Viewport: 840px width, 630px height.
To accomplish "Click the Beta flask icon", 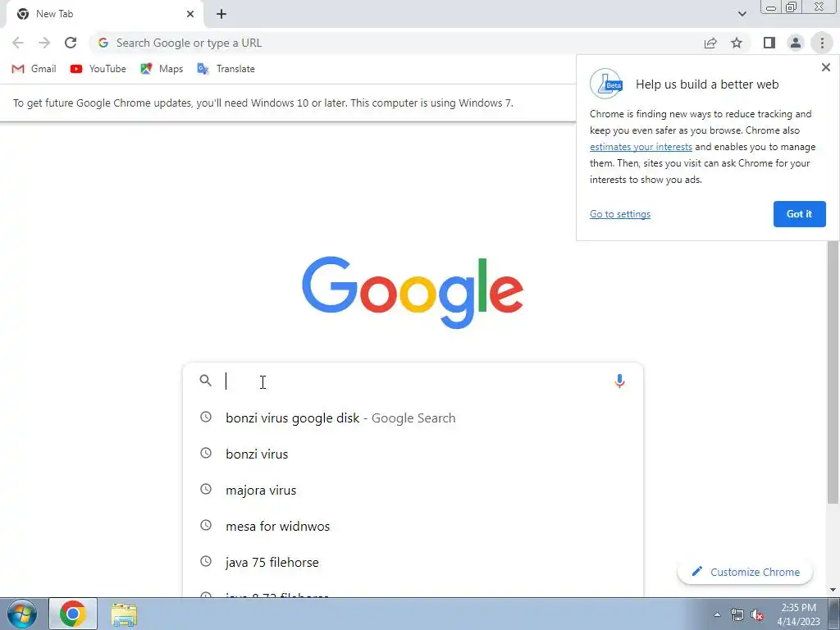I will [606, 84].
